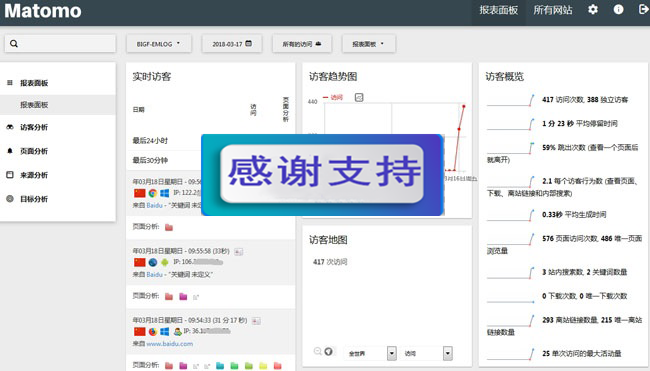
Task: Expand the 报表面板 dropdown in the toolbar
Action: (369, 44)
